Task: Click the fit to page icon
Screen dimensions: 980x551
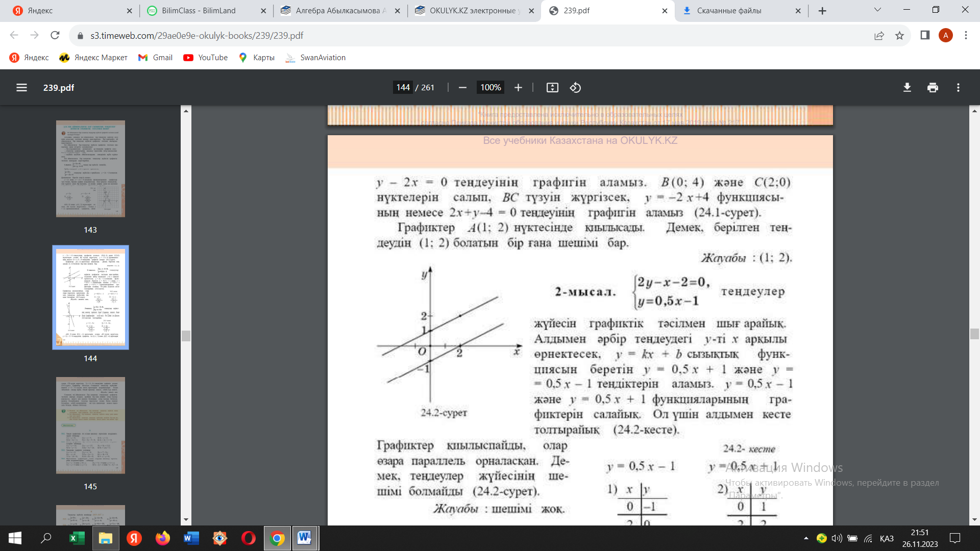Action: pos(552,88)
